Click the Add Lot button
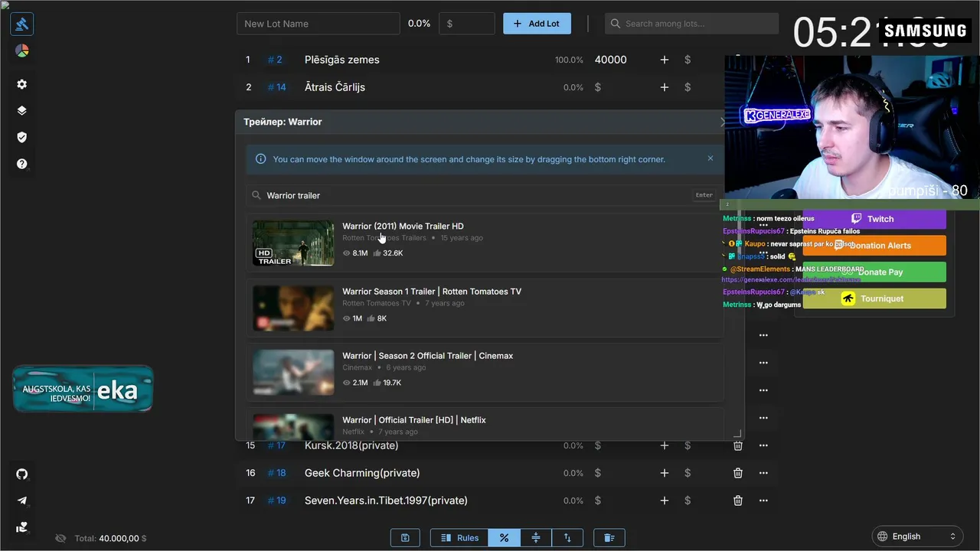 point(537,24)
